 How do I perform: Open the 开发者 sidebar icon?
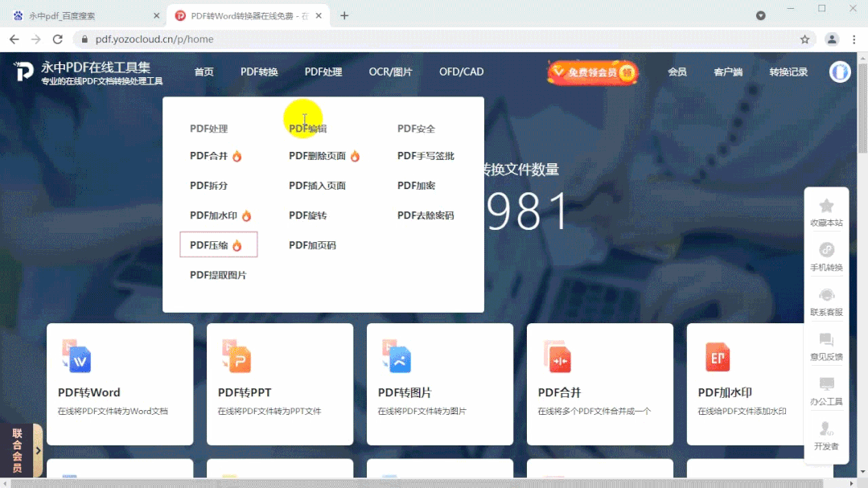coord(826,427)
